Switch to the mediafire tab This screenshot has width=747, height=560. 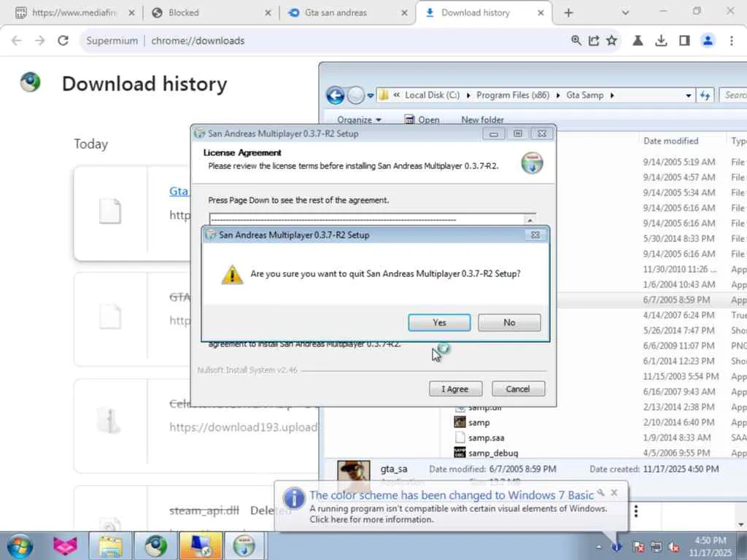pos(74,13)
